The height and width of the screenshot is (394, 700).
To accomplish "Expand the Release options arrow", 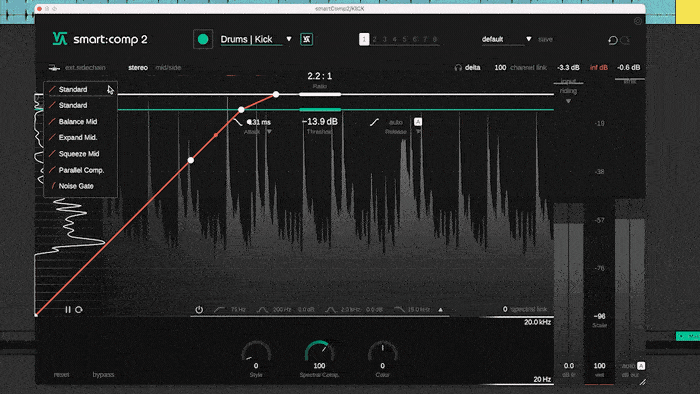I will pos(418,132).
